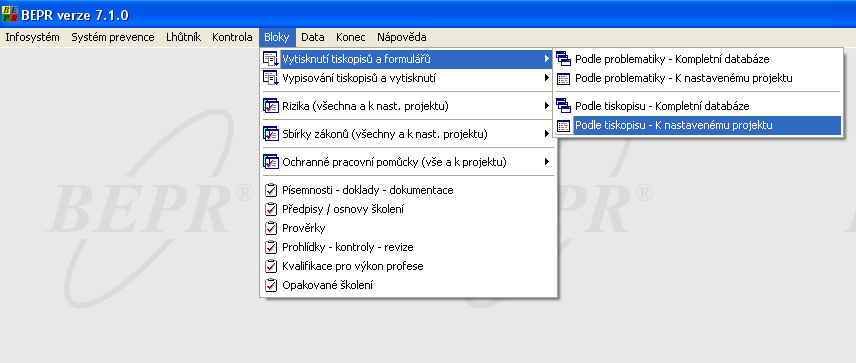Open the Systém prevence menu
The height and width of the screenshot is (363, 856).
click(x=113, y=37)
